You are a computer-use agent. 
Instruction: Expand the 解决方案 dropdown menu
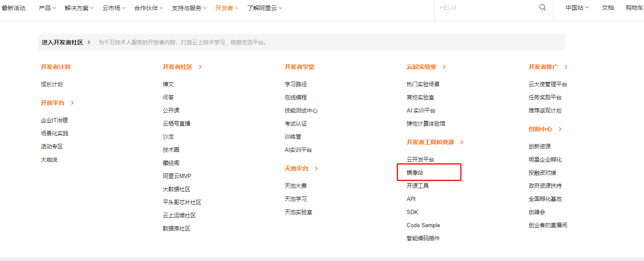coord(79,8)
